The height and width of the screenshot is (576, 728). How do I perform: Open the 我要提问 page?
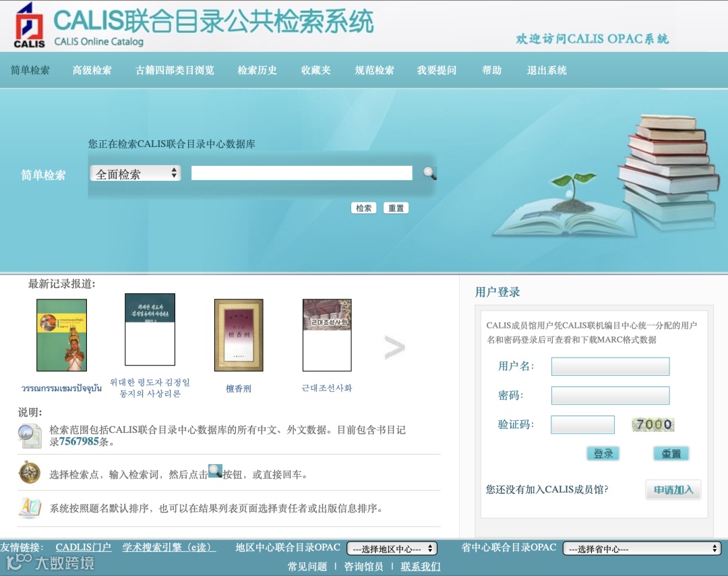coord(436,70)
